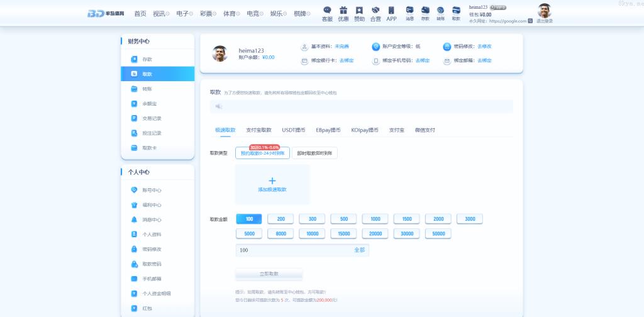This screenshot has height=317, width=644.
Task: Expand the 视讯 dropdown in navigation
Action: (161, 13)
